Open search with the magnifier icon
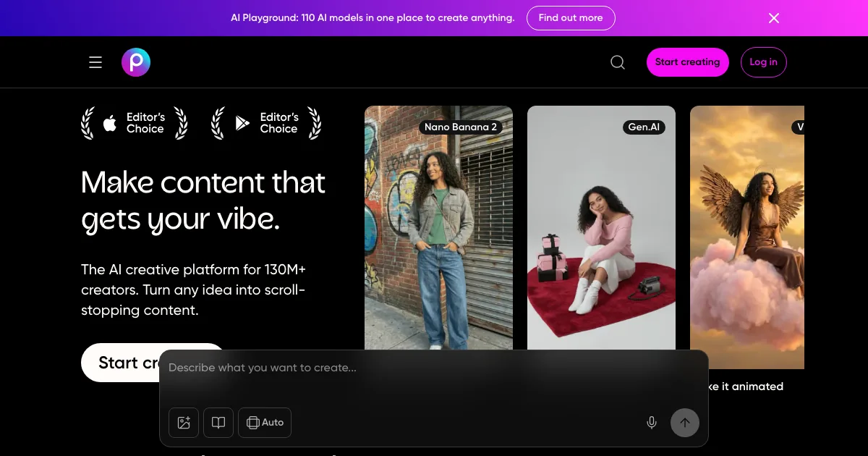The width and height of the screenshot is (868, 456). tap(618, 62)
